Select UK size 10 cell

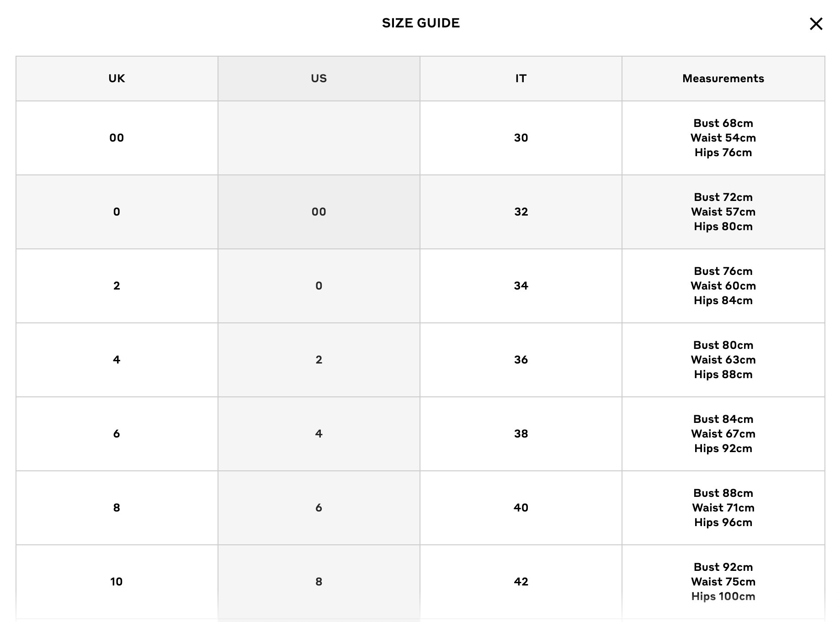click(117, 582)
